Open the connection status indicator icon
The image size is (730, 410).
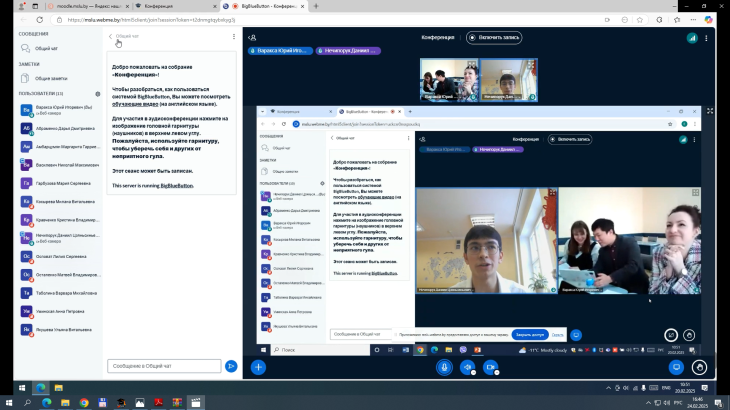point(692,38)
